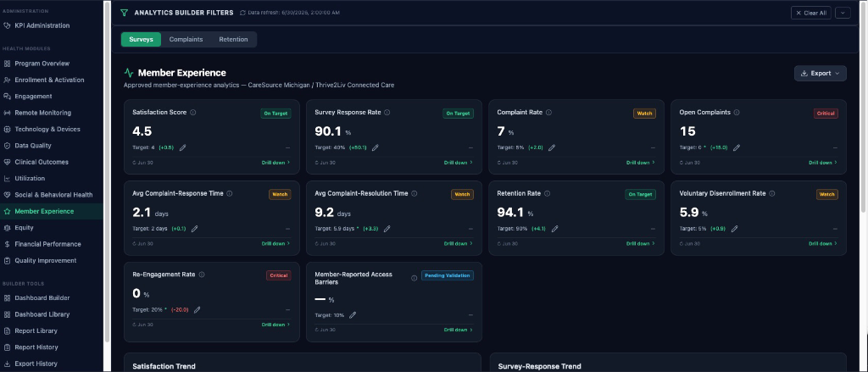Drill down into Open Complaints
Image resolution: width=868 pixels, height=372 pixels.
click(822, 163)
